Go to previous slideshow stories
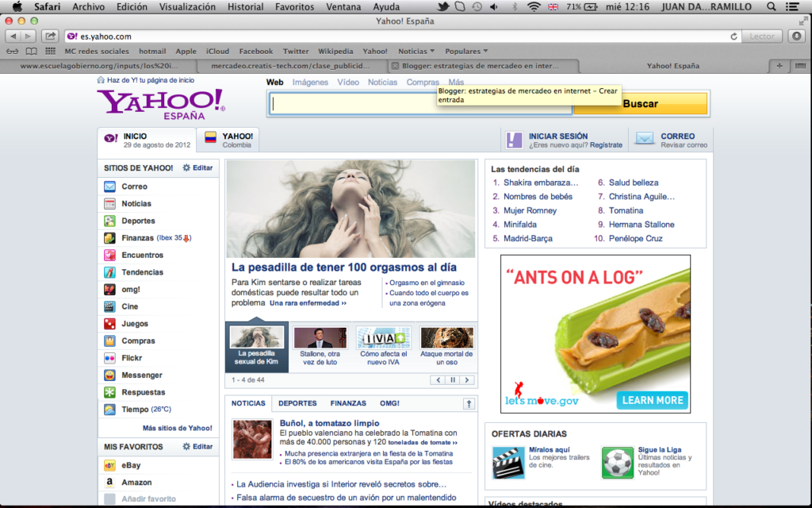 click(x=438, y=380)
